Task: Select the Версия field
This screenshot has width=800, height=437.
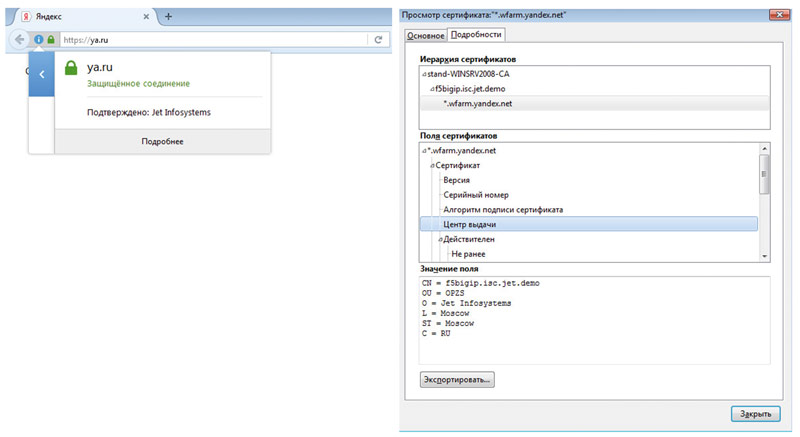Action: click(457, 180)
